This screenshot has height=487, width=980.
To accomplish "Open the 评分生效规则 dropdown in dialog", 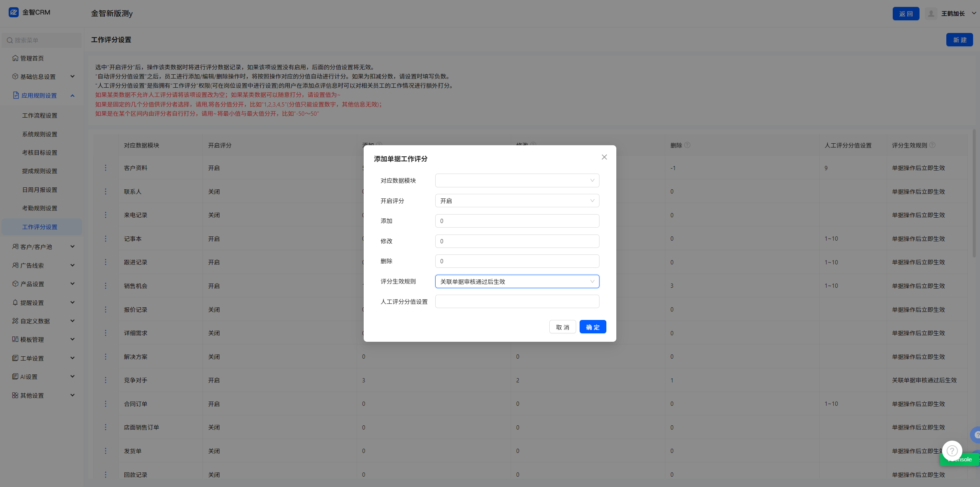I will (517, 282).
